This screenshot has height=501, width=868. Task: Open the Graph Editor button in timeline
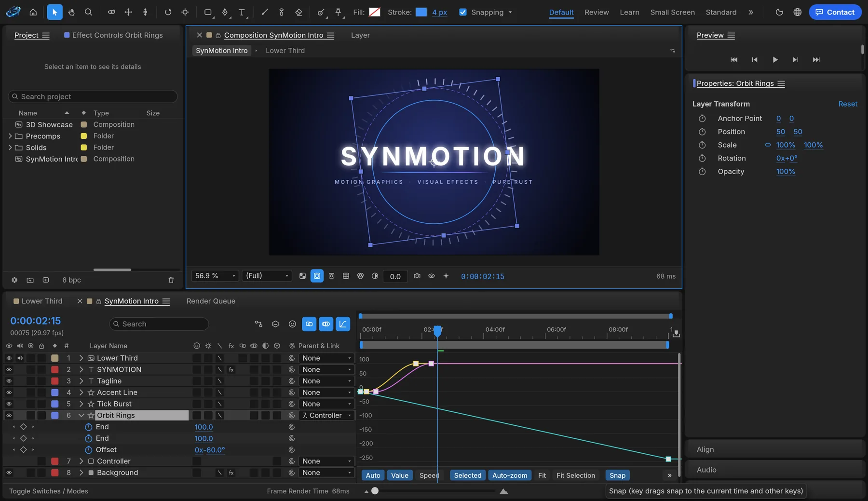click(343, 324)
